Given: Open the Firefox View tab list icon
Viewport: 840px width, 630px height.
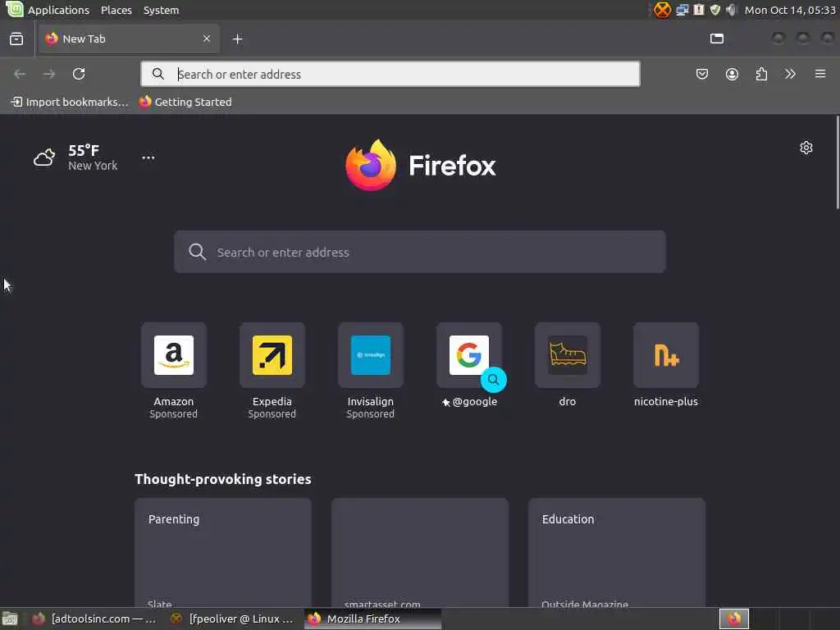Looking at the screenshot, I should click(16, 39).
